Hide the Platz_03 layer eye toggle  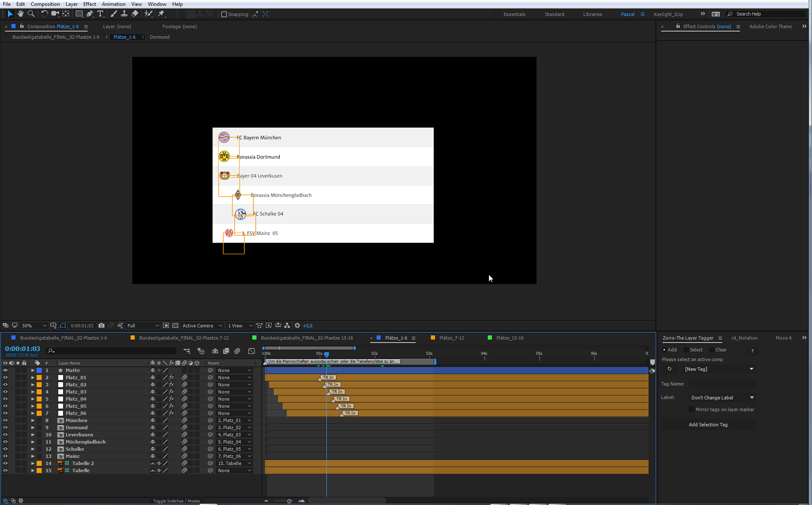pos(5,392)
